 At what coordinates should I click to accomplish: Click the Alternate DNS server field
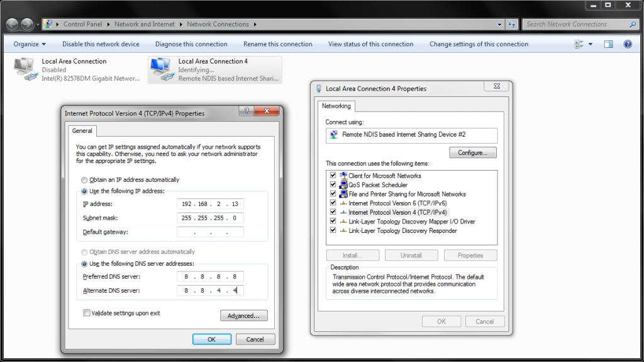click(210, 290)
